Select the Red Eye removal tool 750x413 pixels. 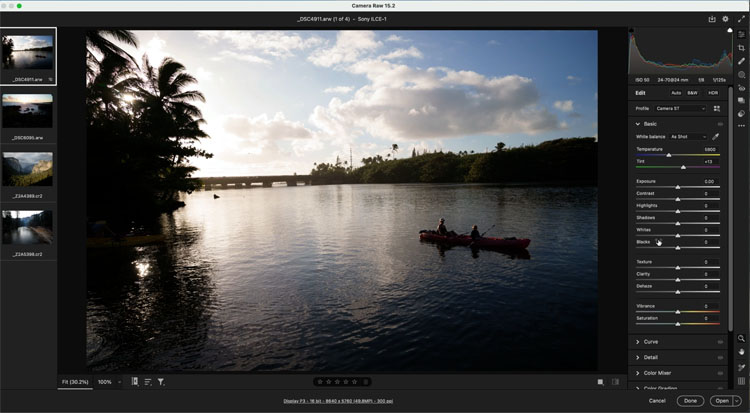pyautogui.click(x=741, y=88)
